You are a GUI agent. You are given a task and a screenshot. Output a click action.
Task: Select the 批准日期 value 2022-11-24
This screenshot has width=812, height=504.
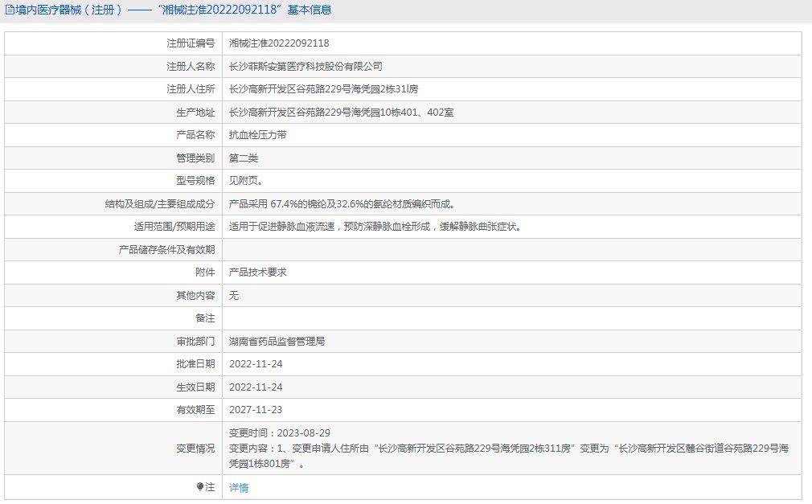256,363
